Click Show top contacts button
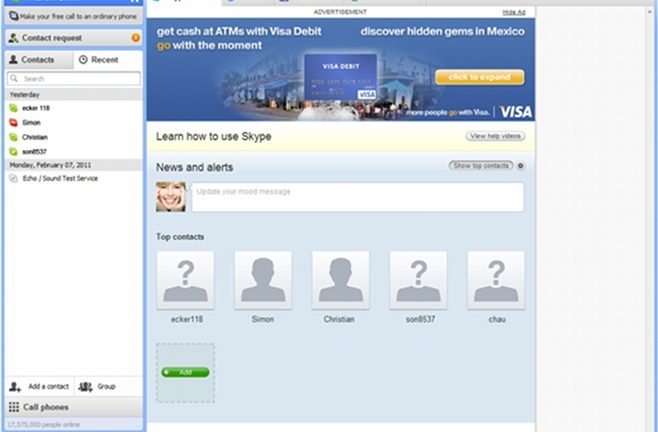The image size is (658, 432). coord(480,166)
